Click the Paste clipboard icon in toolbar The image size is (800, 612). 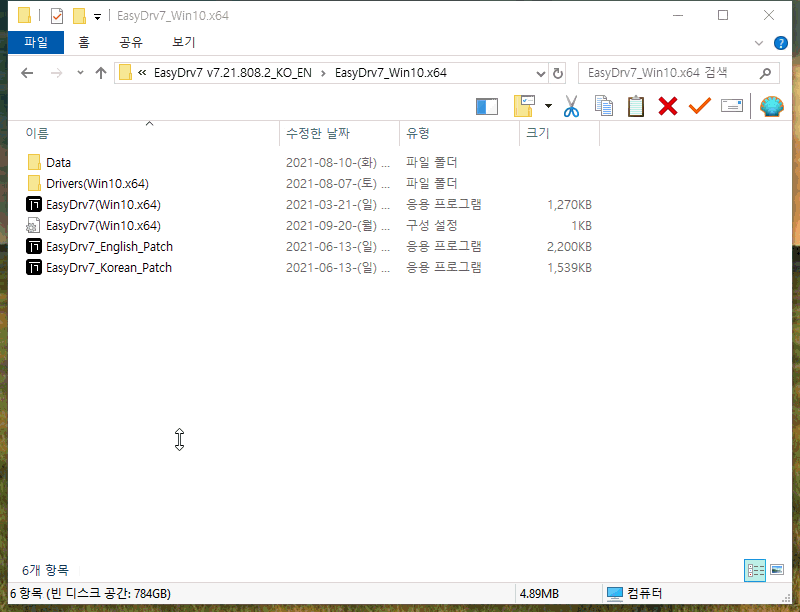(636, 106)
